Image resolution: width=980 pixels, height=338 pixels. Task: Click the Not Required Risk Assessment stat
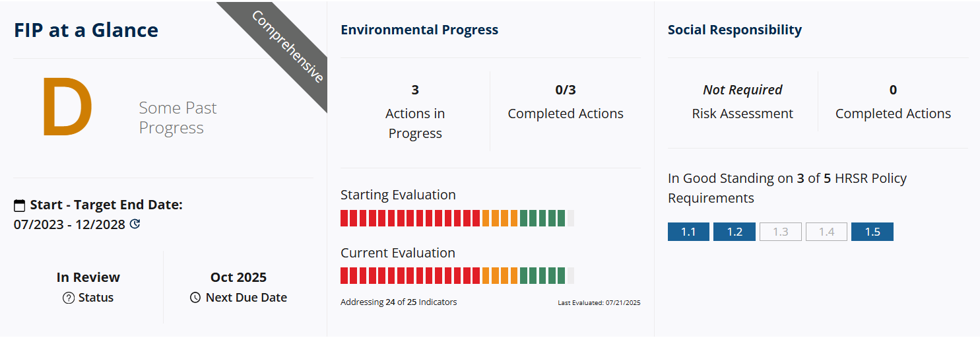point(742,104)
